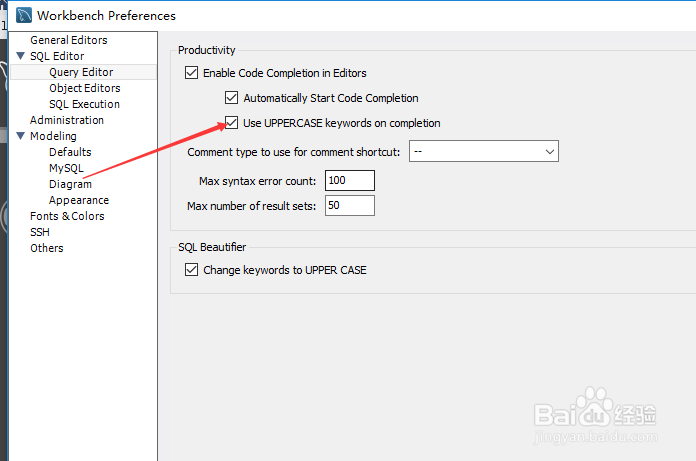Screen dimensions: 696x461
Task: Toggle Use UPPERCASE keywords on completion checkbox
Action: [x=231, y=122]
